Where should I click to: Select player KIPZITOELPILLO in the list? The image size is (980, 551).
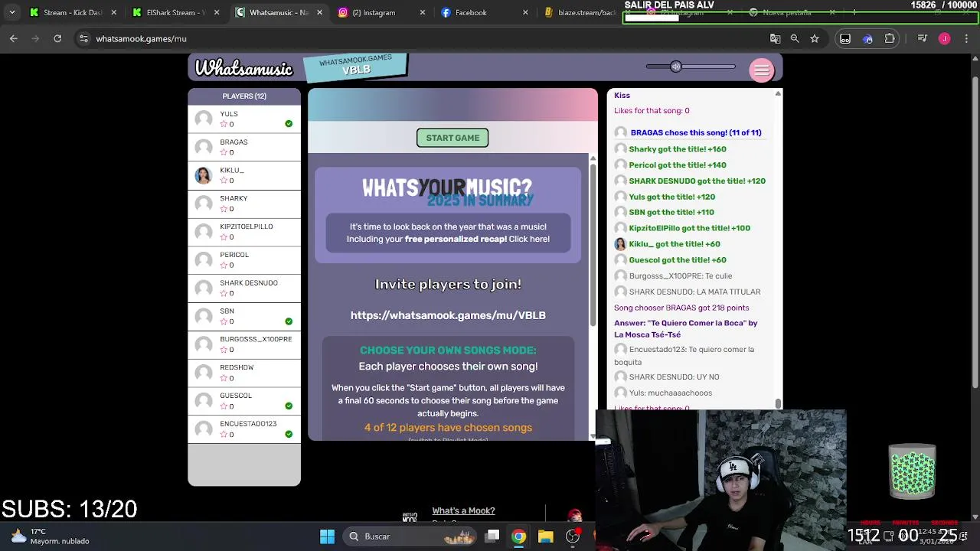pos(244,232)
